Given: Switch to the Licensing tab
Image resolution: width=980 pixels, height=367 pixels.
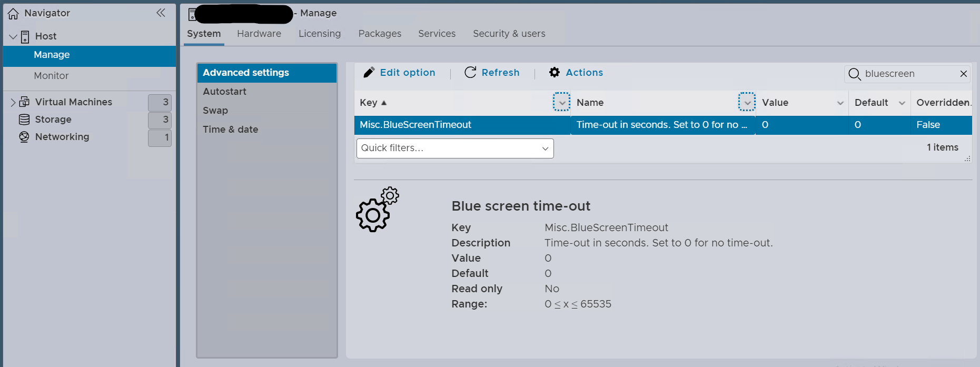Looking at the screenshot, I should click(x=320, y=34).
